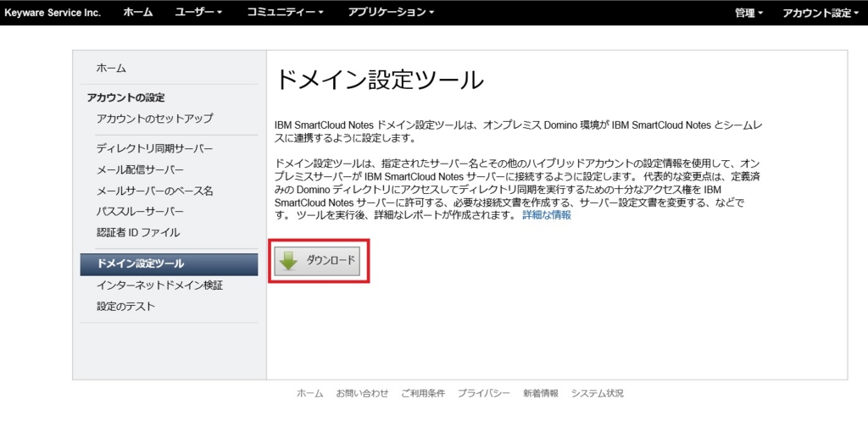Select パススルーサーバー in the sidebar
The width and height of the screenshot is (868, 438).
click(140, 211)
